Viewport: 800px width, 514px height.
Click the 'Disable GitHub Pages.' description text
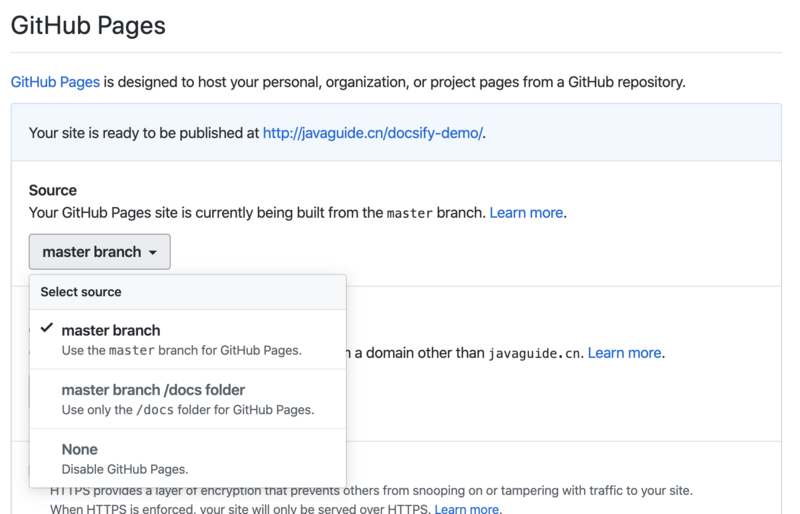point(125,468)
